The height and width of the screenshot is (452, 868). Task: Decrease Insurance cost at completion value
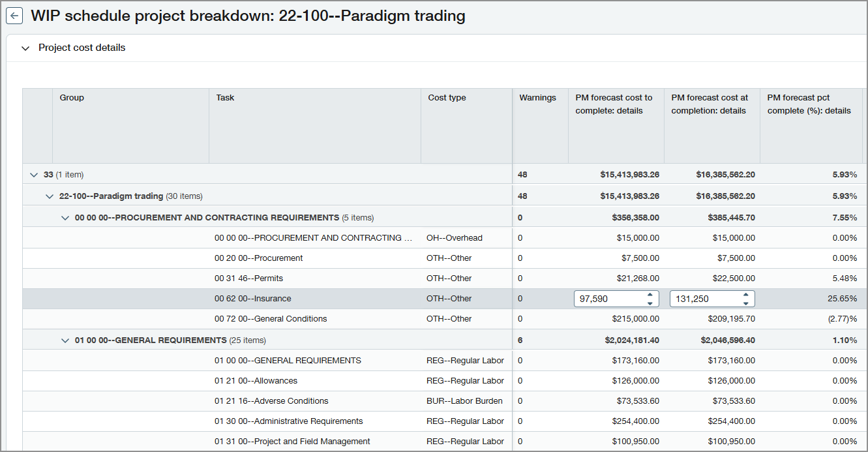[x=745, y=303]
